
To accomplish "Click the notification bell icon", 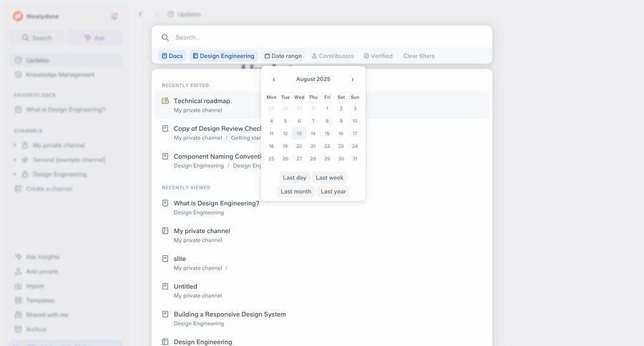I will (x=114, y=16).
